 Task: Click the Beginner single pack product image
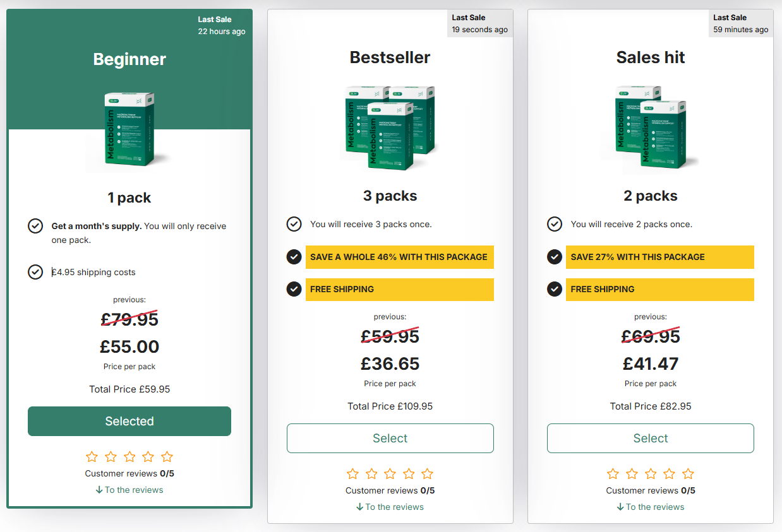pyautogui.click(x=129, y=129)
